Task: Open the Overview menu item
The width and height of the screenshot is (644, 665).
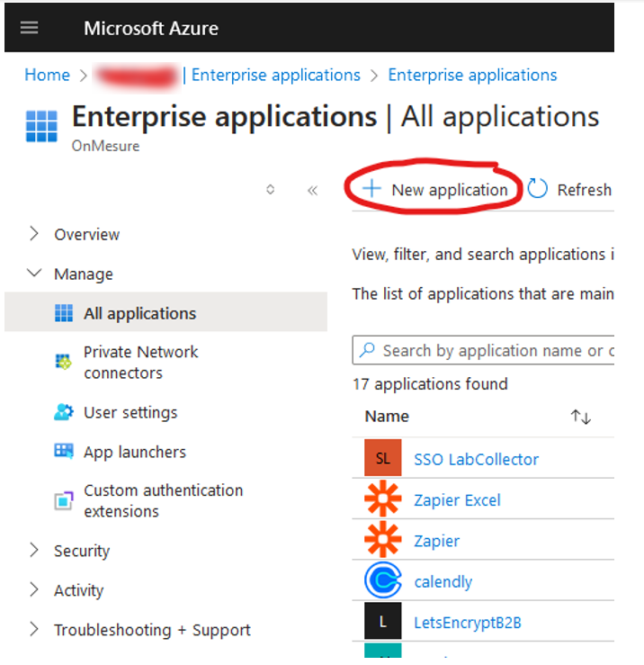Action: pyautogui.click(x=87, y=235)
